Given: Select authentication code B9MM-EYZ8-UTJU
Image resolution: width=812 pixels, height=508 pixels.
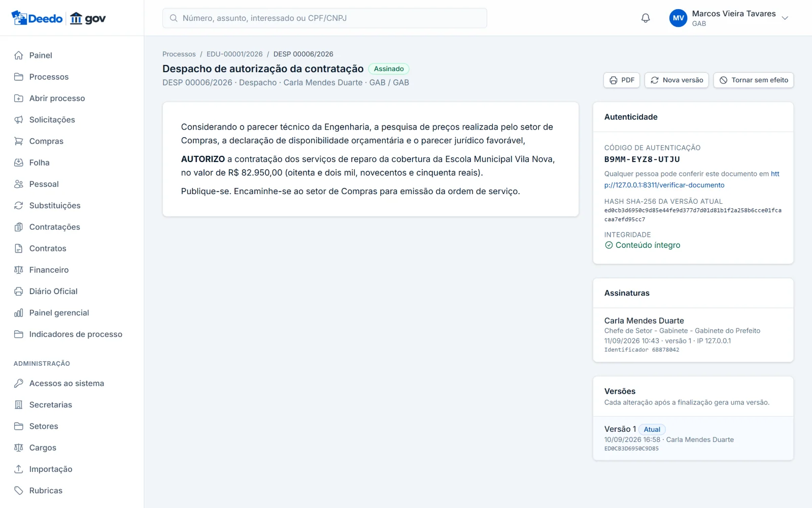Looking at the screenshot, I should click(642, 160).
